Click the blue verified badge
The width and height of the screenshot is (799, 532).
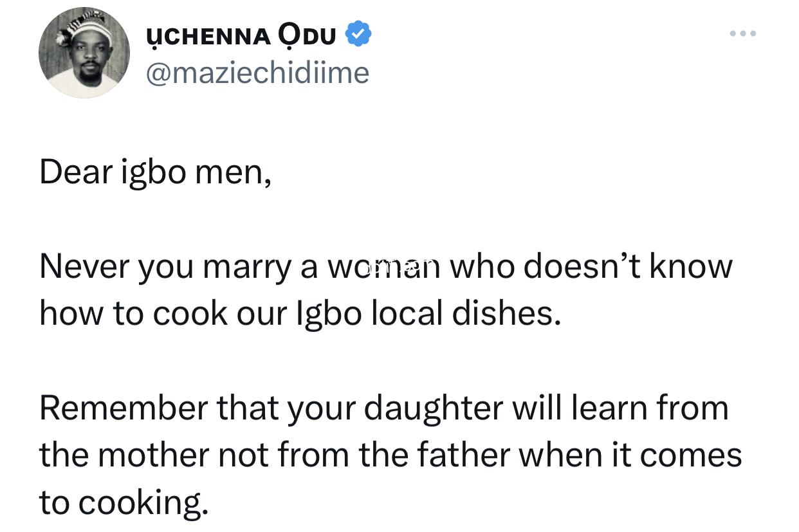[x=358, y=35]
